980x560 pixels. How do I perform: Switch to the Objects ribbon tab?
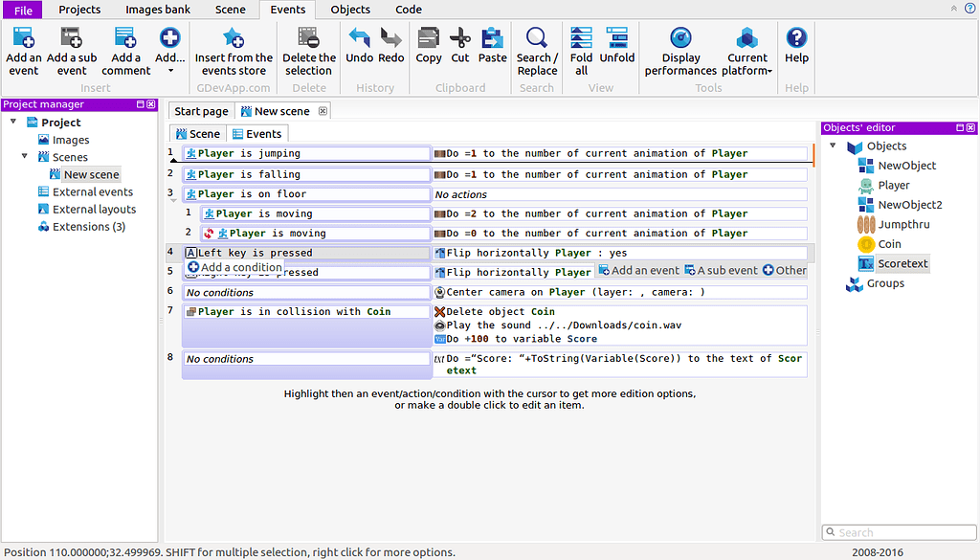pyautogui.click(x=350, y=10)
